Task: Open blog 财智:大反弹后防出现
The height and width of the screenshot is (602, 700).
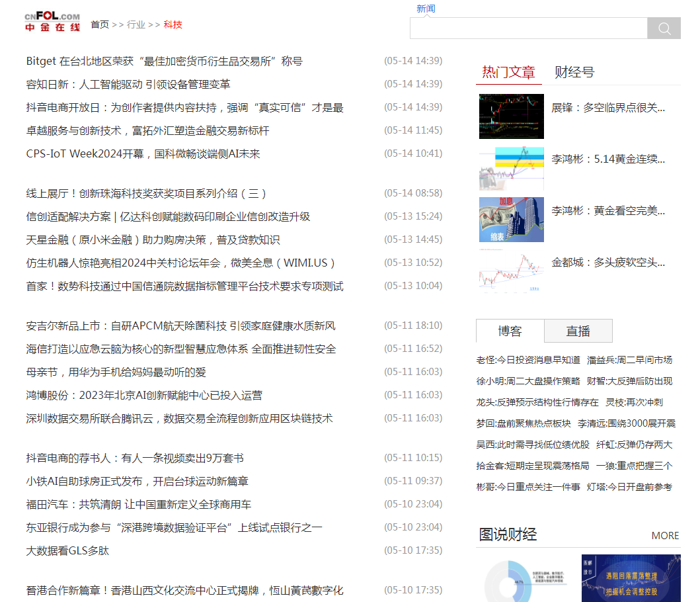Action: 629,381
